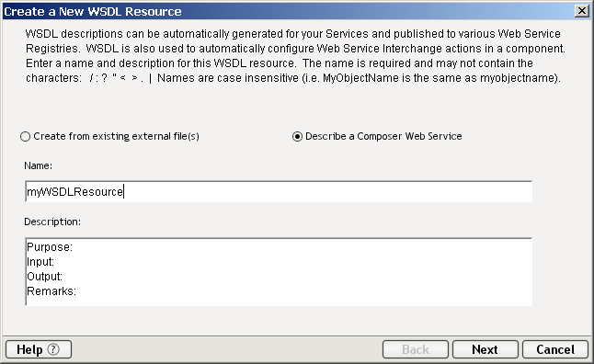Select the Create from existing external file(s) radio button

click(x=25, y=136)
